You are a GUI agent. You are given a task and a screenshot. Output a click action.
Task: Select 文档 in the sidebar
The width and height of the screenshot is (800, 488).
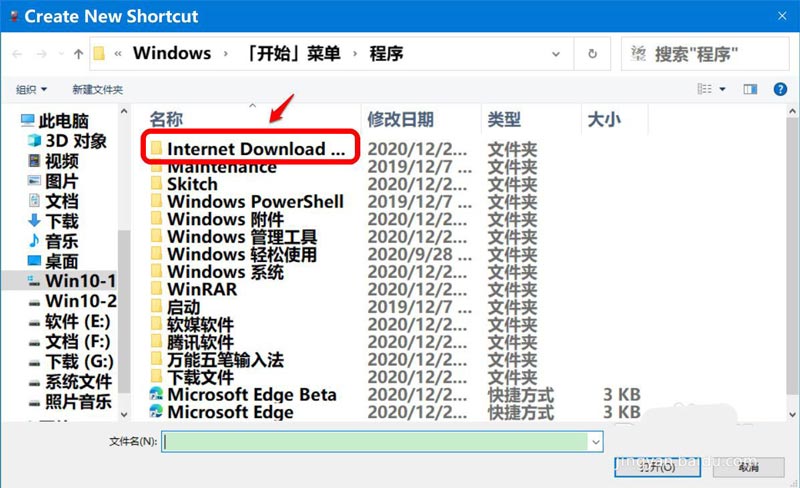pos(54,201)
